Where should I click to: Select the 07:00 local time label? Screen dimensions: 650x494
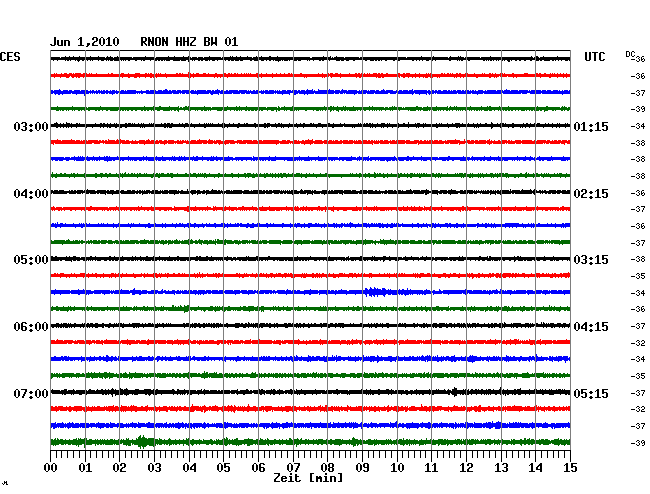pyautogui.click(x=31, y=393)
